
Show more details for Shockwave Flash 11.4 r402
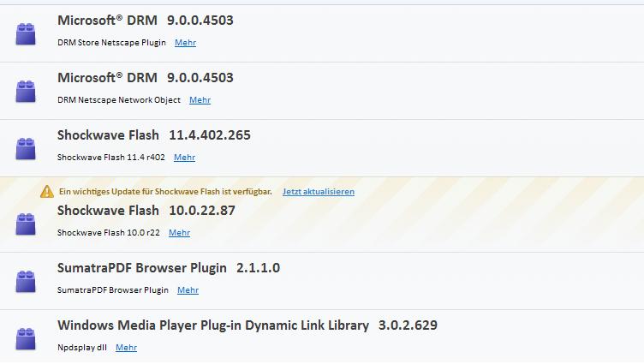184,158
